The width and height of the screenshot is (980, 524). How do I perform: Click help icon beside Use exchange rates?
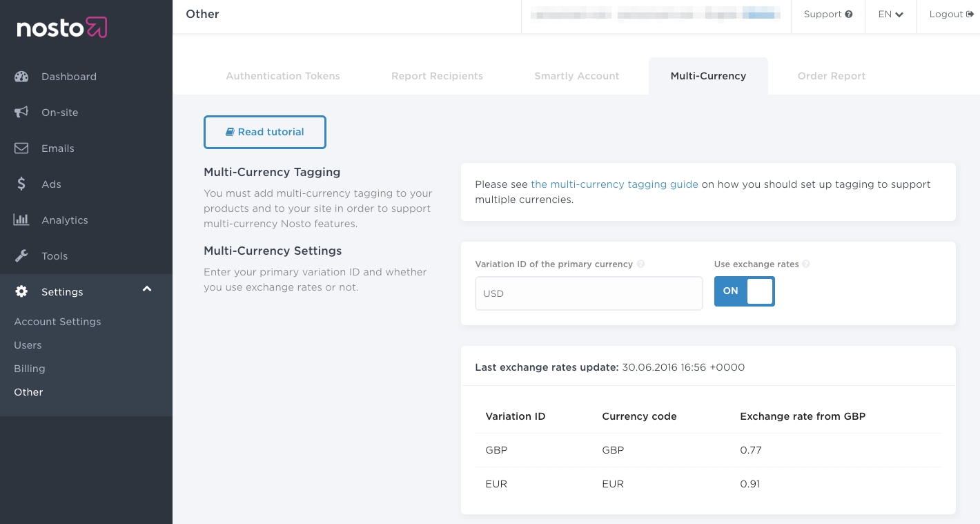806,264
